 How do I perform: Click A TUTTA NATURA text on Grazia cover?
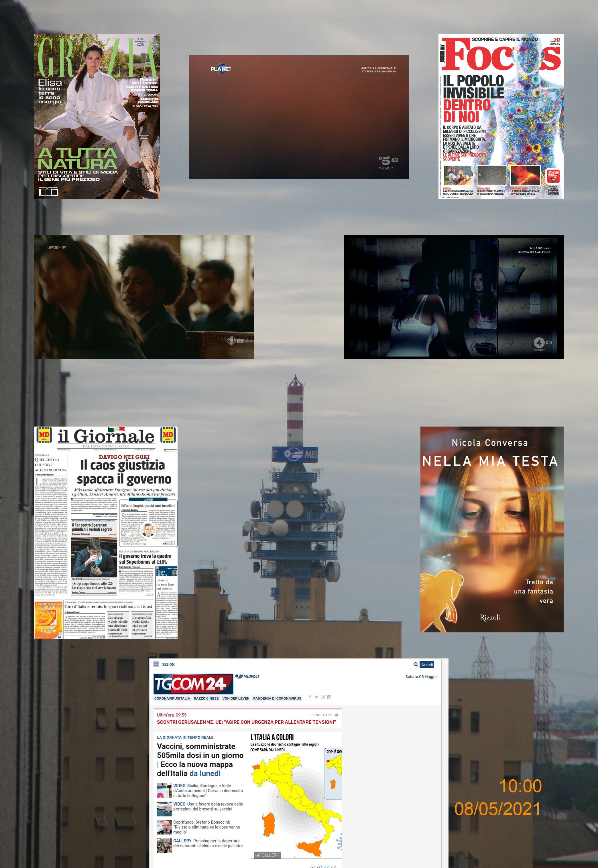[78, 158]
